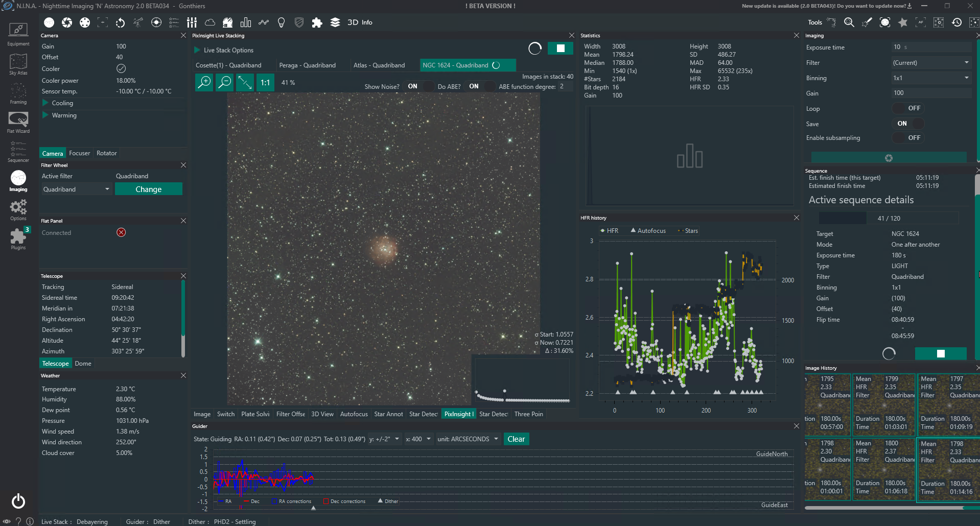This screenshot has width=980, height=526.
Task: Toggle the Loop switch in Imaging panel
Action: [x=908, y=108]
